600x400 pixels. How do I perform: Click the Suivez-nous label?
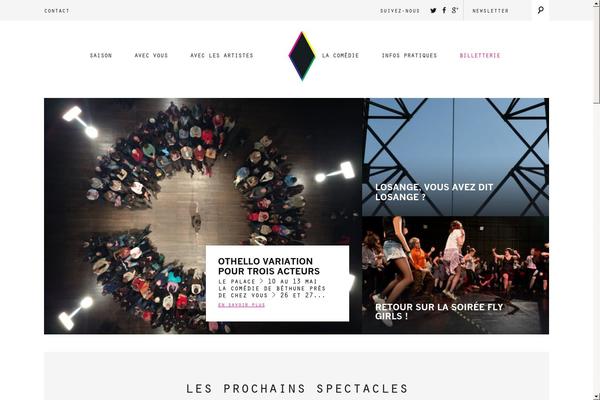pyautogui.click(x=399, y=11)
